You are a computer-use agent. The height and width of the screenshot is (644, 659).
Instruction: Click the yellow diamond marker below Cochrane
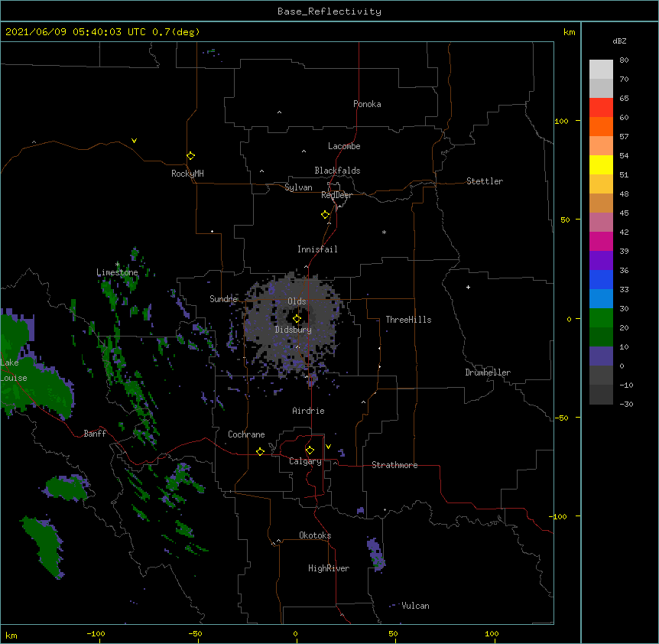pos(260,451)
